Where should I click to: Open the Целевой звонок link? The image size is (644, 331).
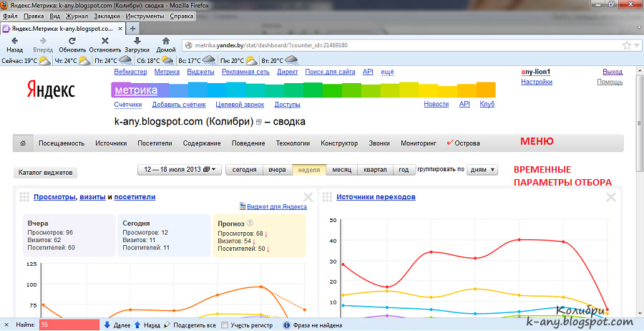click(x=240, y=105)
